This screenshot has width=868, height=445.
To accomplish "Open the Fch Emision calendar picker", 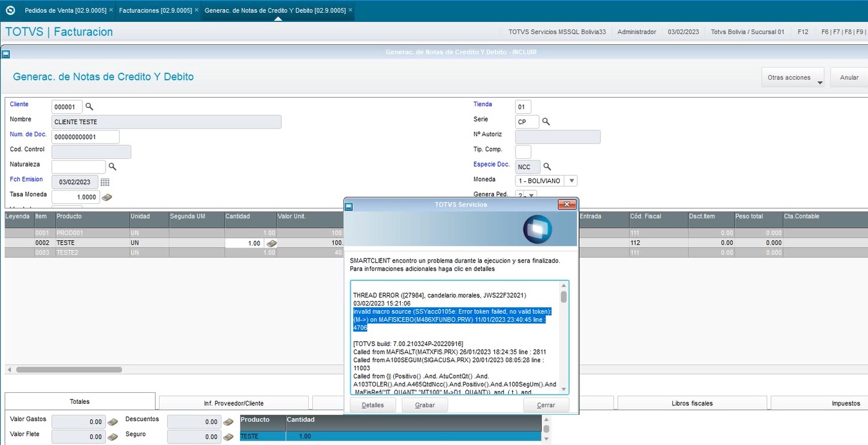I will [x=105, y=182].
